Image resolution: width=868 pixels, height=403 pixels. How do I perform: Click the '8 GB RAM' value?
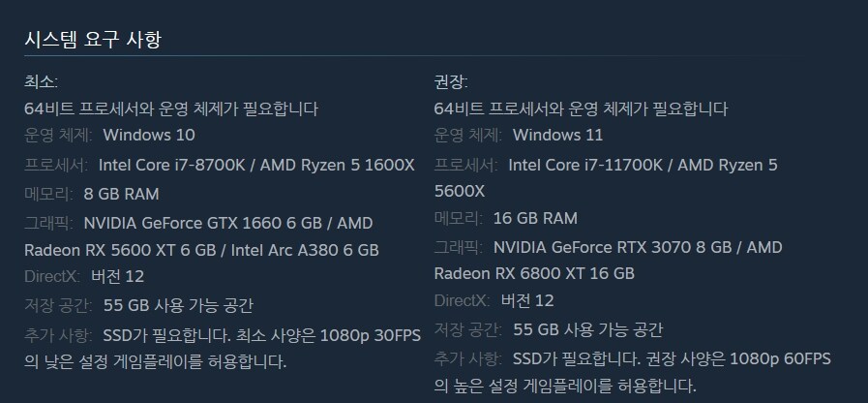click(x=121, y=195)
